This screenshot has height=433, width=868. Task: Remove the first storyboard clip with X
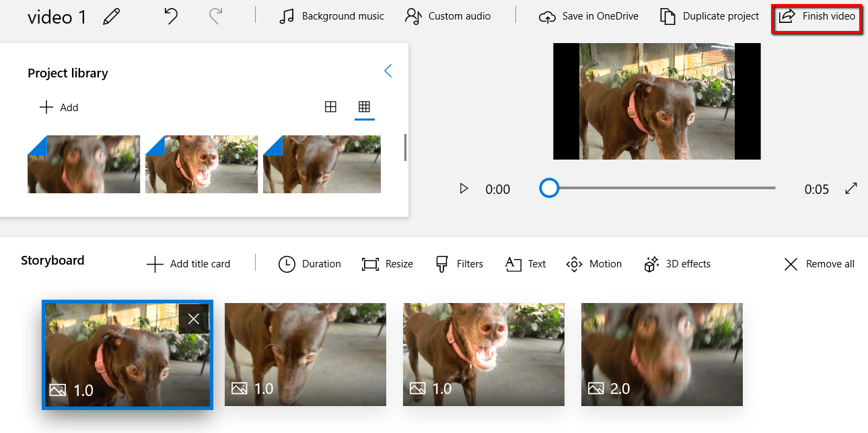click(x=194, y=319)
